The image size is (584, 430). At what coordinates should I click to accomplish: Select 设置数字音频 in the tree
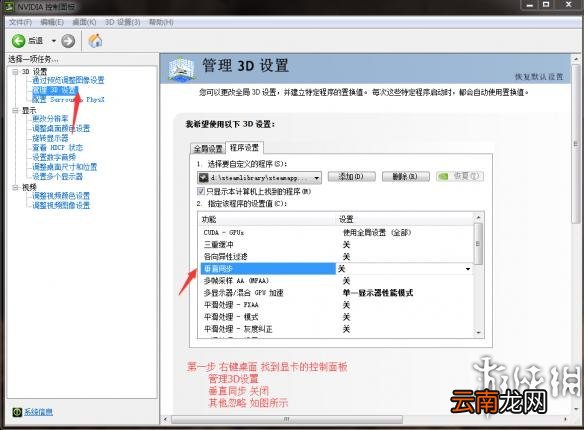[54, 157]
